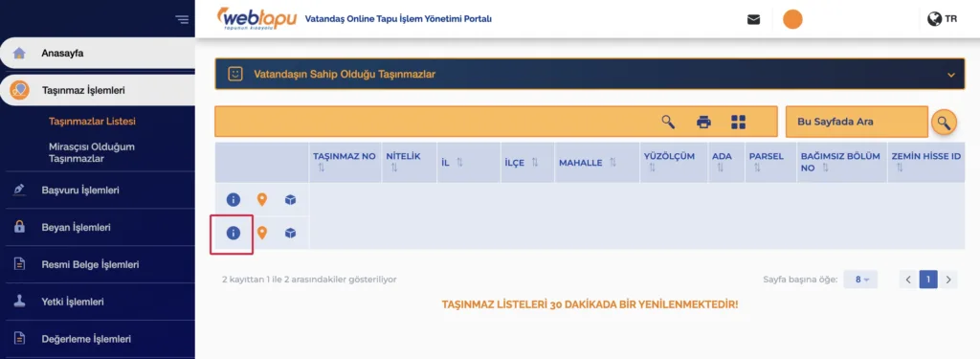Change language via globe TR selector
980x359 pixels.
(942, 19)
